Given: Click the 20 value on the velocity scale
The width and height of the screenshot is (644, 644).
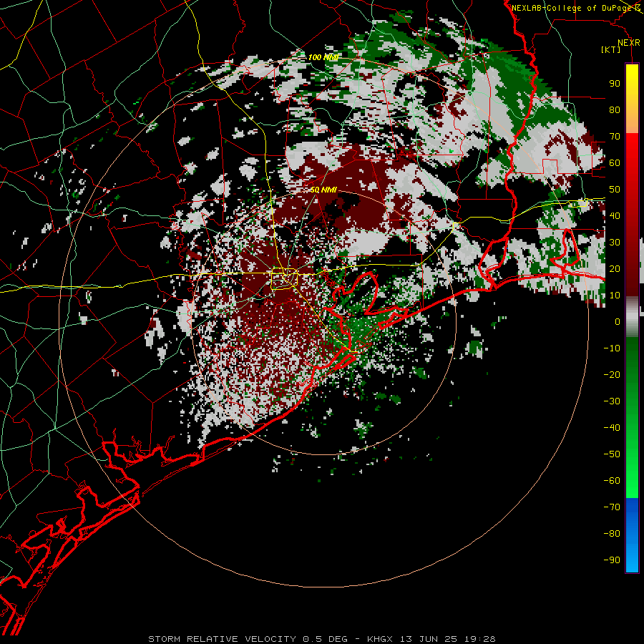Looking at the screenshot, I should (x=615, y=269).
